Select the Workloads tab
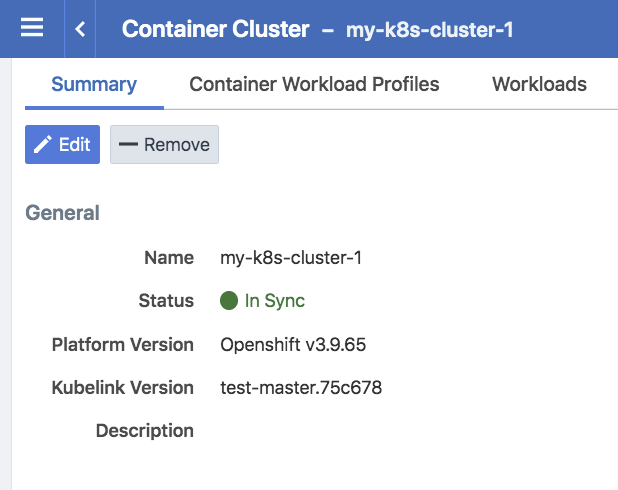This screenshot has height=490, width=618. pyautogui.click(x=539, y=84)
